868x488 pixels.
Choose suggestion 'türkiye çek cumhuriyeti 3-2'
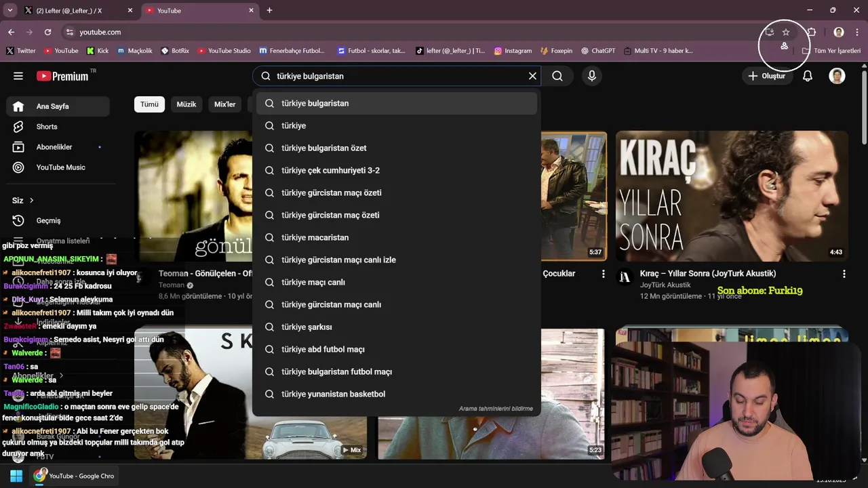pos(397,170)
